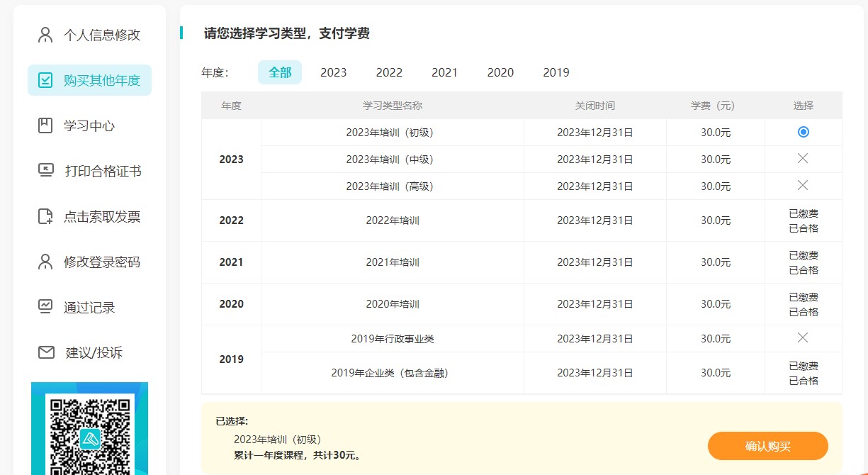Click the 2019 year group cell
Screen dimensions: 868x475
[x=232, y=359]
